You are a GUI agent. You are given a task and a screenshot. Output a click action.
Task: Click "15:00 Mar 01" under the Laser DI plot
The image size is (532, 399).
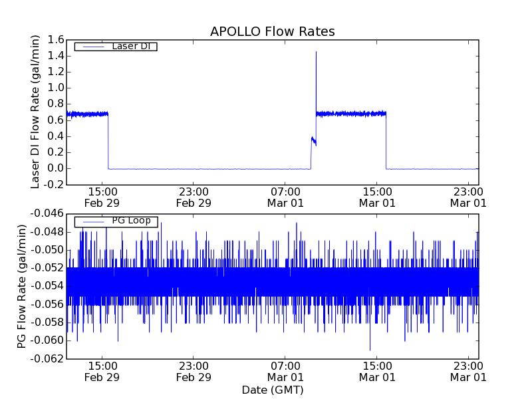377,198
